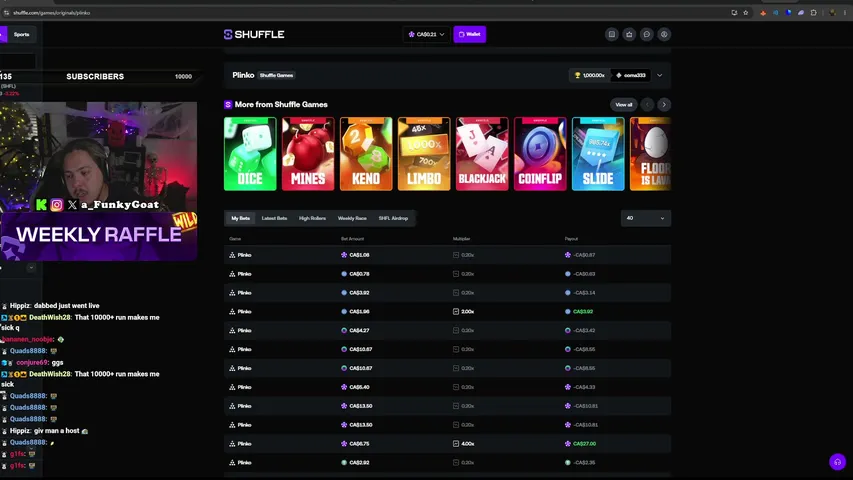Open the Coinflip game card
The width and height of the screenshot is (853, 480).
click(x=540, y=153)
